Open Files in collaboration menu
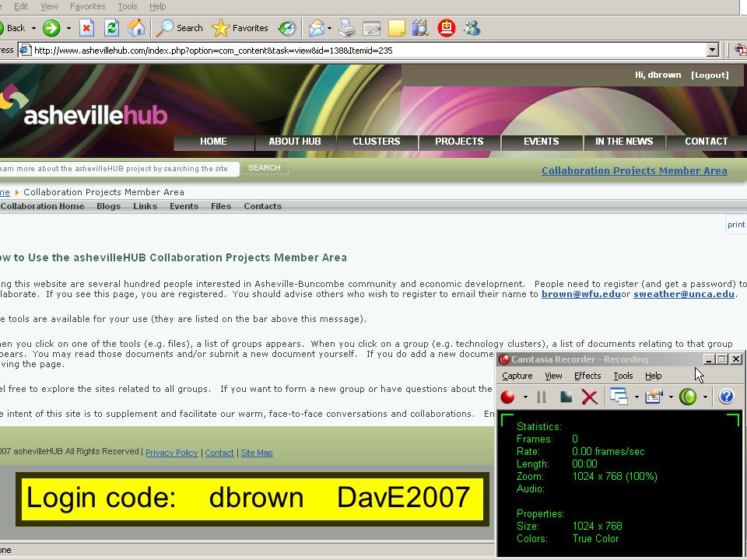 [221, 206]
